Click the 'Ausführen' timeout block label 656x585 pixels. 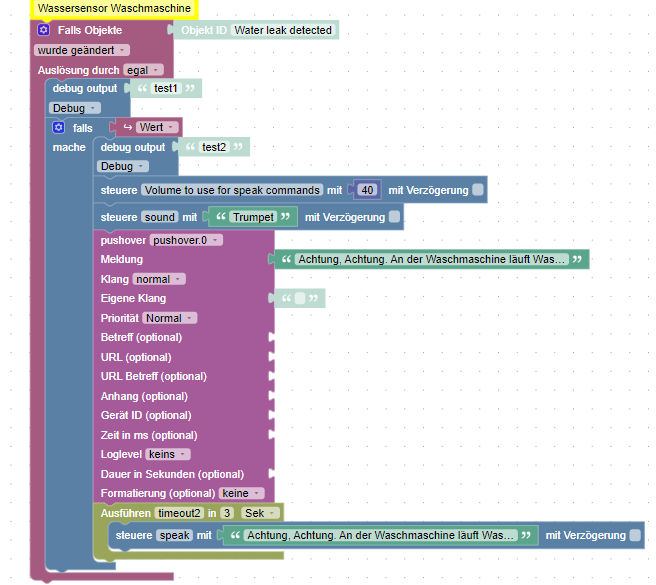(126, 513)
